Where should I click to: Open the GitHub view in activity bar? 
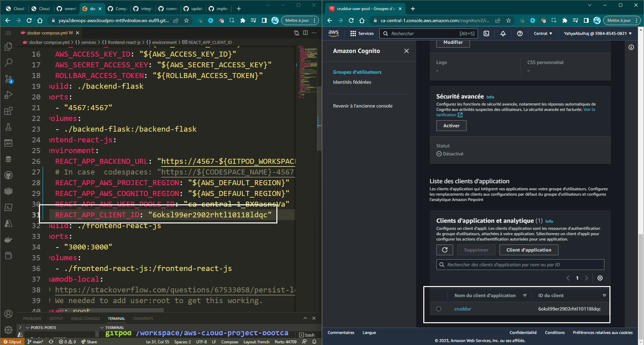(8, 175)
